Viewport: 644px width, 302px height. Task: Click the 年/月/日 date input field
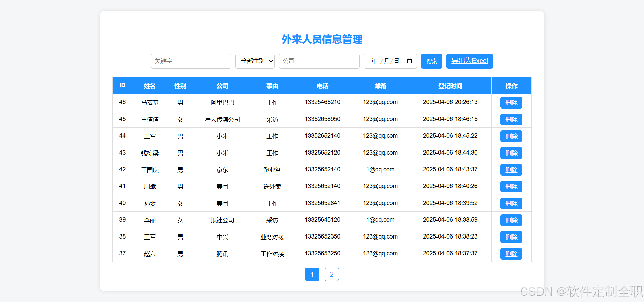tap(390, 61)
